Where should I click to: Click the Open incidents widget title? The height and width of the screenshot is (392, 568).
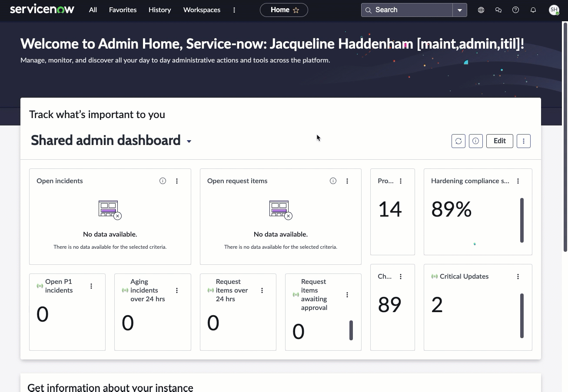[60, 181]
